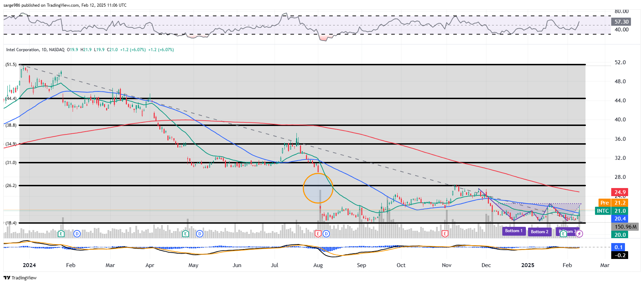This screenshot has height=284, width=644.
Task: Click the RSI value label 57.30
Action: point(621,22)
